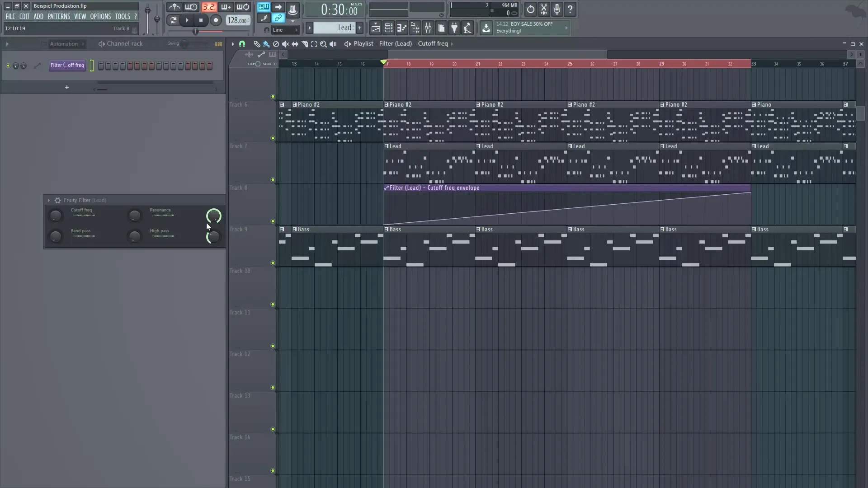Open the PATTERNS menu
This screenshot has width=868, height=488.
click(x=59, y=16)
